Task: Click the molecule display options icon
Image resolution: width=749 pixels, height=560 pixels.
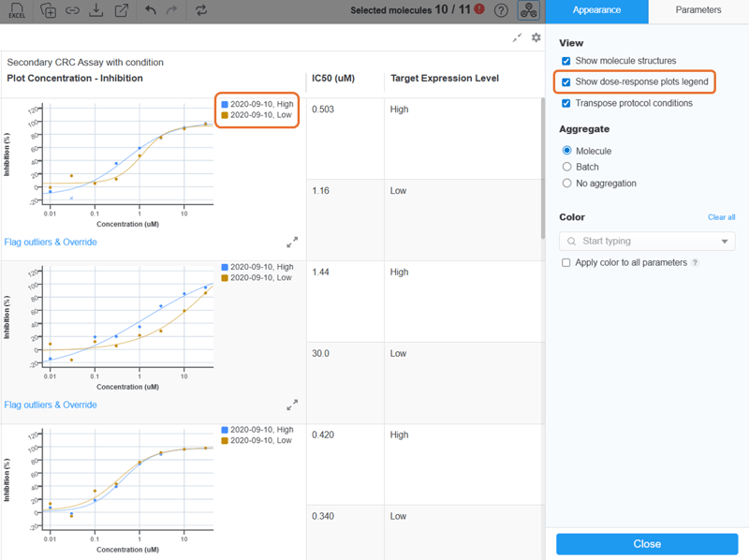Action: (x=529, y=11)
